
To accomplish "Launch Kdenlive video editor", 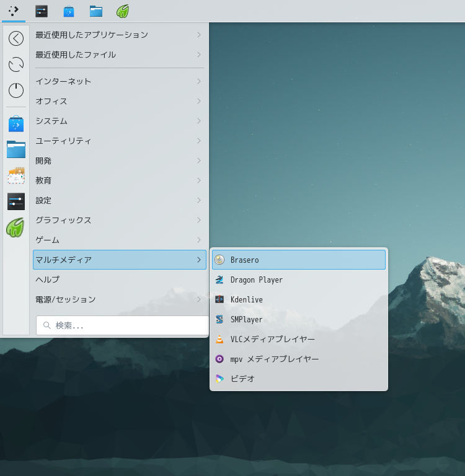I will tap(299, 299).
